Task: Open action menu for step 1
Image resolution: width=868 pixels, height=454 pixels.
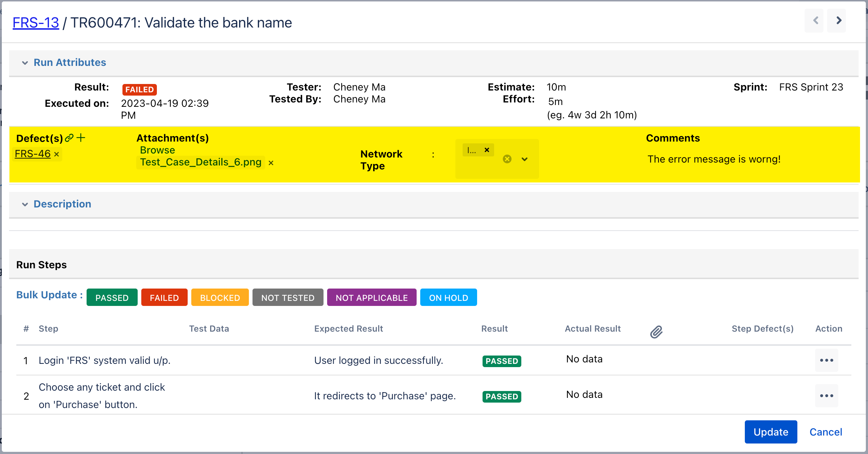Action: point(826,360)
